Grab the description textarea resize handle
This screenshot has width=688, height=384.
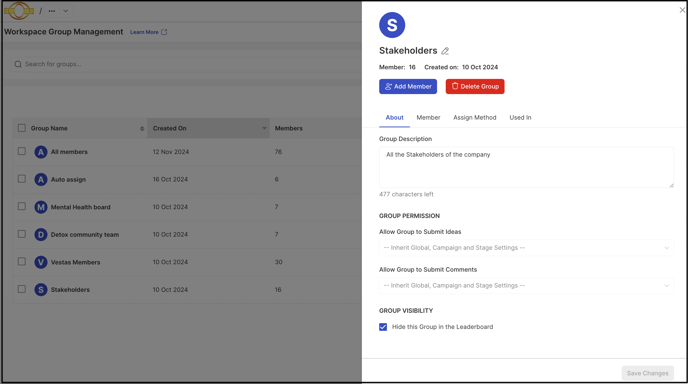pos(671,185)
